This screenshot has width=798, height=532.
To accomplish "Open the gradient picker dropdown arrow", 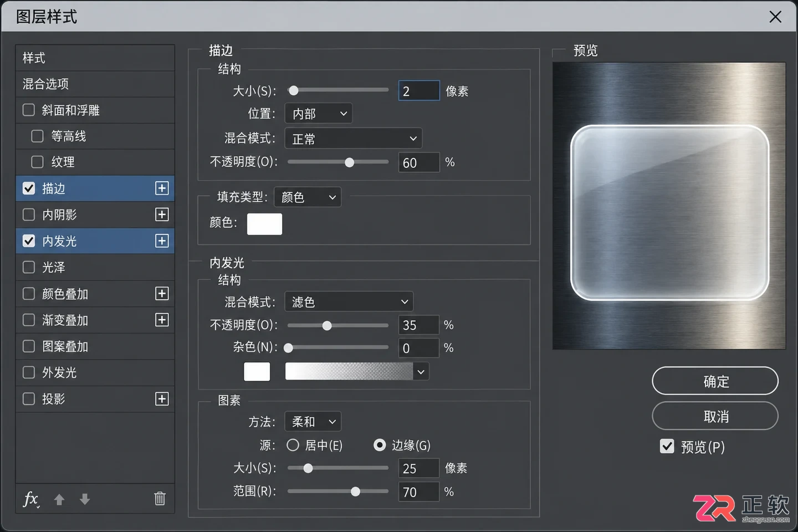I will coord(421,372).
